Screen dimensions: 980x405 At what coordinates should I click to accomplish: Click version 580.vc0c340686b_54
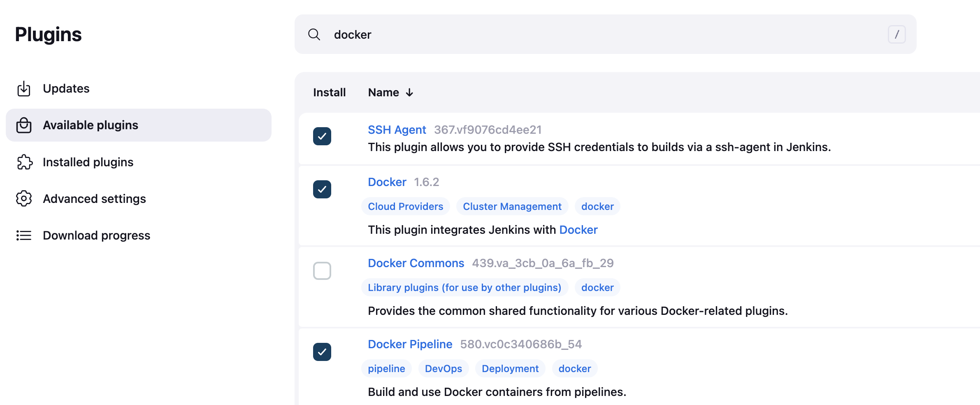tap(521, 344)
